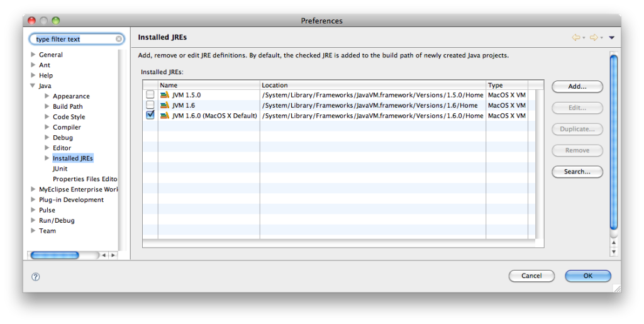
Task: Confirm with the OK button
Action: coord(588,276)
